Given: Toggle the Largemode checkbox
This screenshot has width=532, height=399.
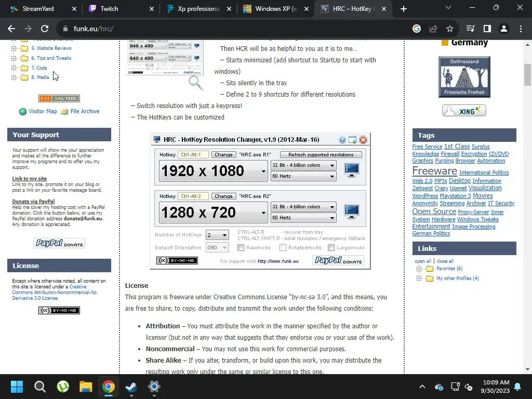Looking at the screenshot, I should point(331,248).
